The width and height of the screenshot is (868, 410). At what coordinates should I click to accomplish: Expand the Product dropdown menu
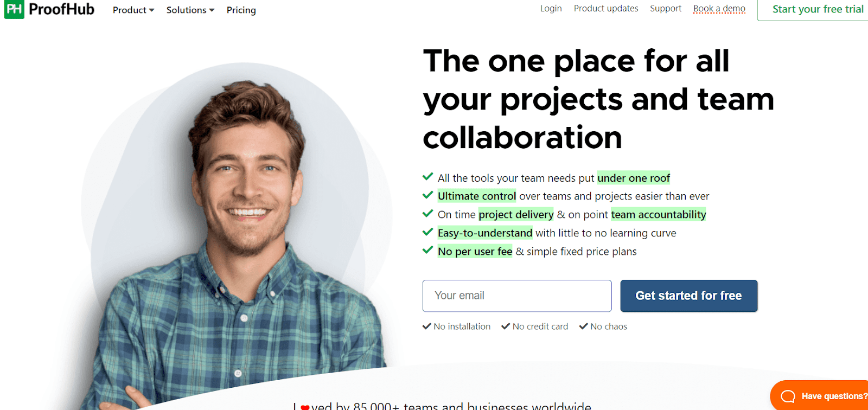tap(133, 10)
